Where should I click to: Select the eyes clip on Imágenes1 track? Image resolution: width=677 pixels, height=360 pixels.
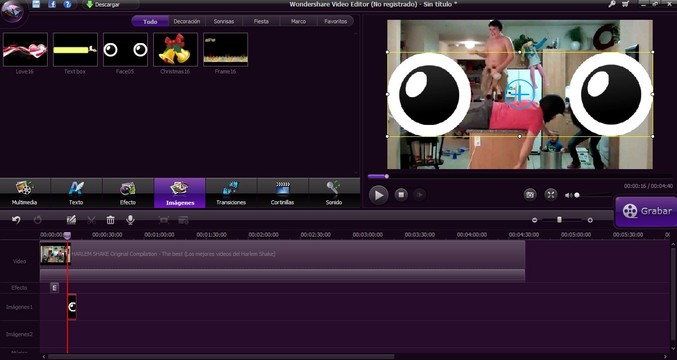(x=72, y=307)
